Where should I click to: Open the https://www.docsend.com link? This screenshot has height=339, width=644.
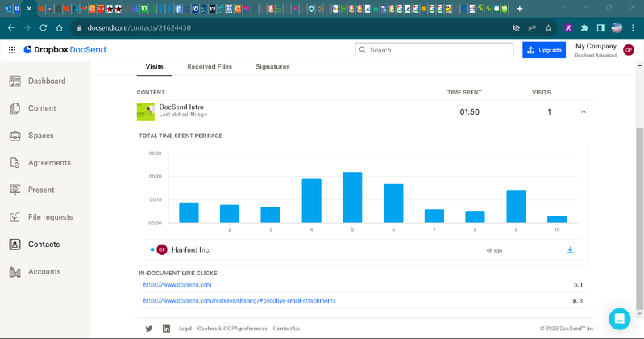pyautogui.click(x=177, y=285)
